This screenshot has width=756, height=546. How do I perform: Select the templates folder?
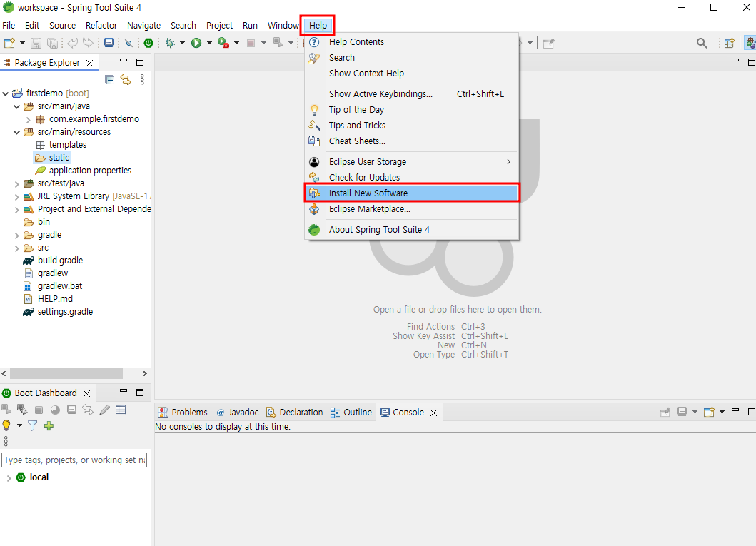61,145
